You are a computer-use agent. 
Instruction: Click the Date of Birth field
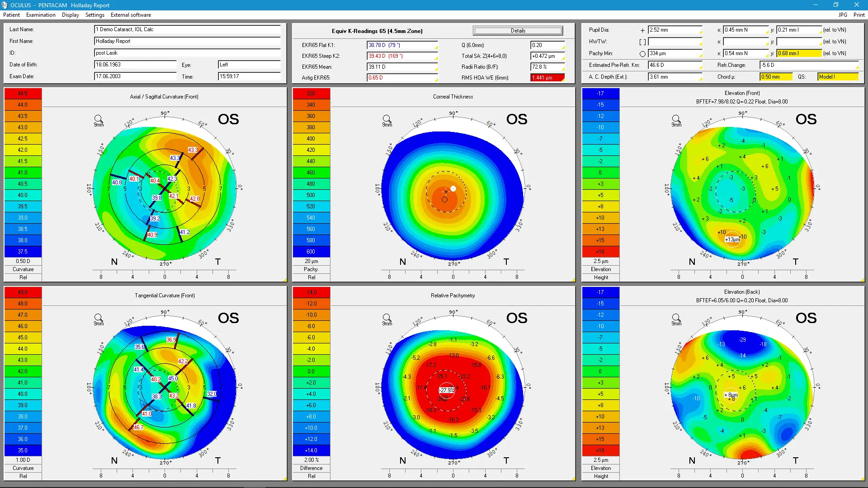click(x=135, y=65)
